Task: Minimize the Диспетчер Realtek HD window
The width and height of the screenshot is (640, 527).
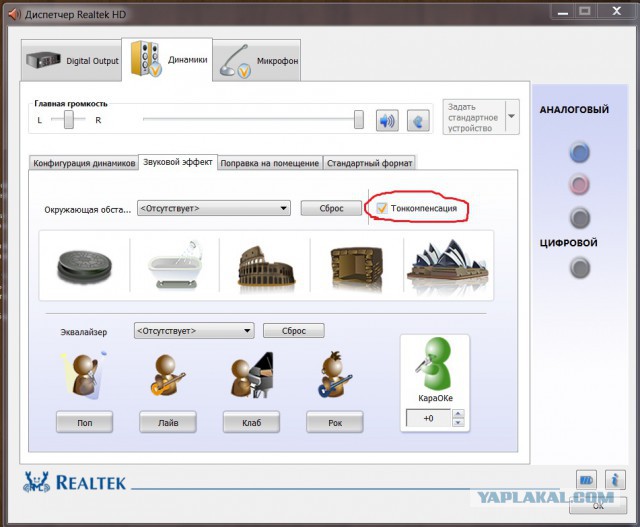Action: [563, 11]
